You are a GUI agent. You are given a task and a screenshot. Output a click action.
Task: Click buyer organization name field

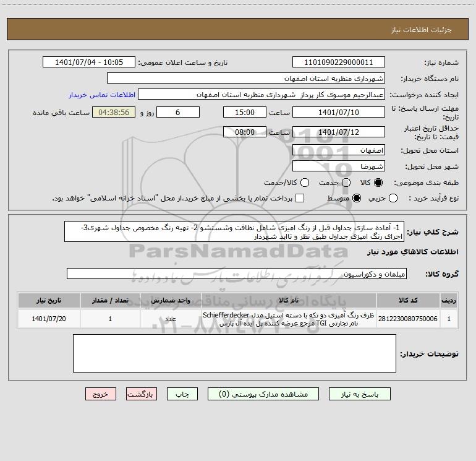click(246, 79)
